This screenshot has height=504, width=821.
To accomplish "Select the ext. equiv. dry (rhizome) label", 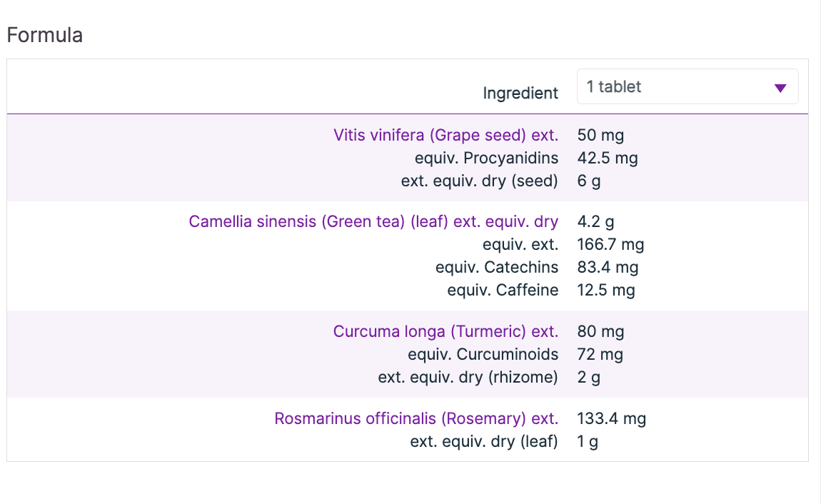I will 468,378.
